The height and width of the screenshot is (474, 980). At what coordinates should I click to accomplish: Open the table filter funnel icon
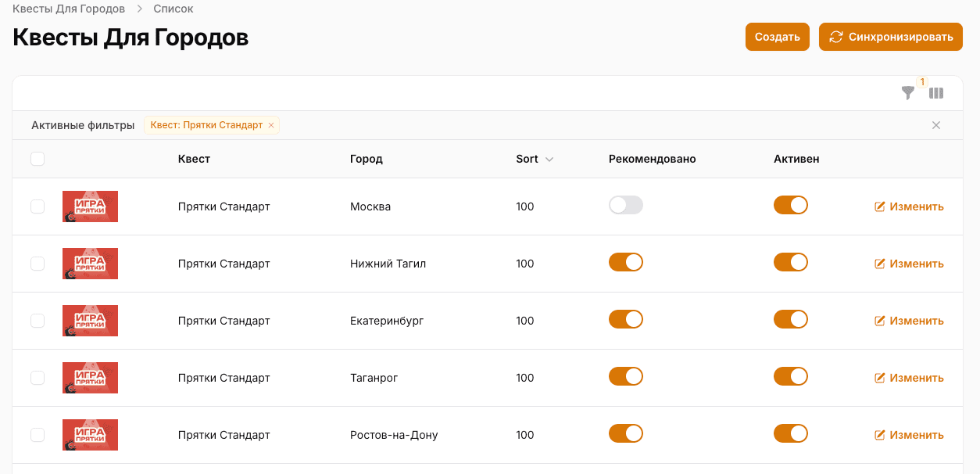click(907, 93)
